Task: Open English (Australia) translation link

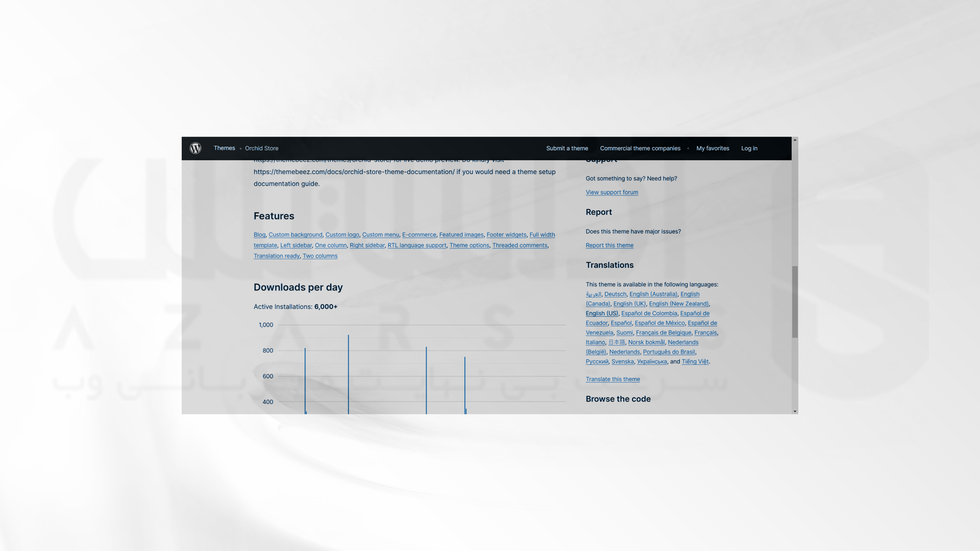Action: click(x=653, y=294)
